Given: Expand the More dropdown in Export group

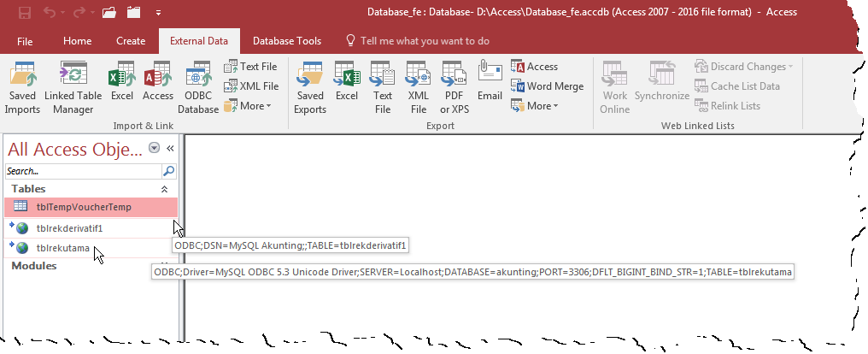Looking at the screenshot, I should click(x=534, y=106).
